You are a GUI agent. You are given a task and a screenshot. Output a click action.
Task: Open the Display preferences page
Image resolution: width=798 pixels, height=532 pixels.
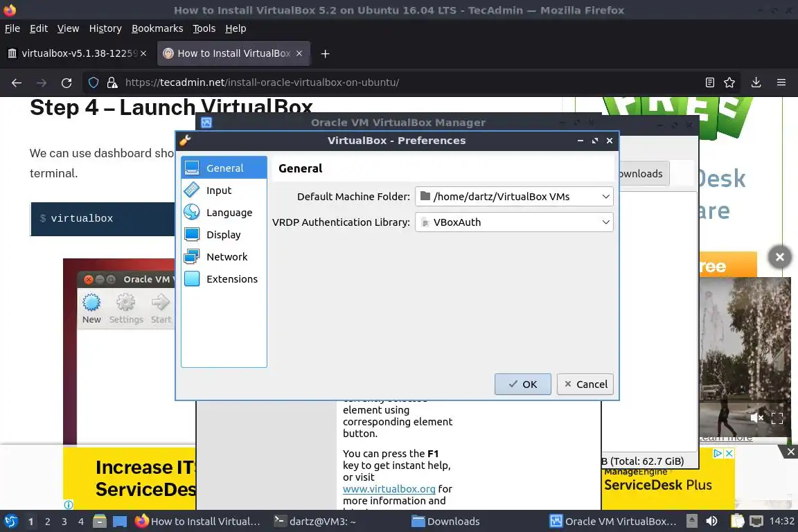(x=224, y=235)
